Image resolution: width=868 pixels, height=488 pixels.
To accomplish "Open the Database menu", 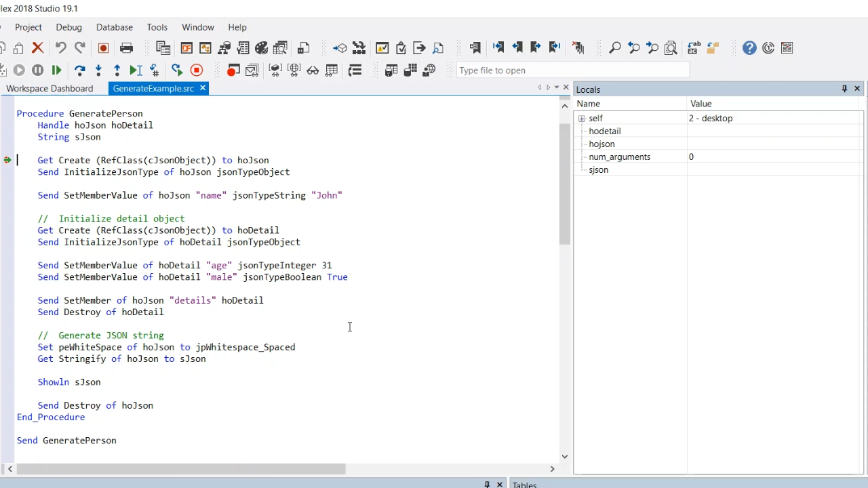I will [114, 27].
